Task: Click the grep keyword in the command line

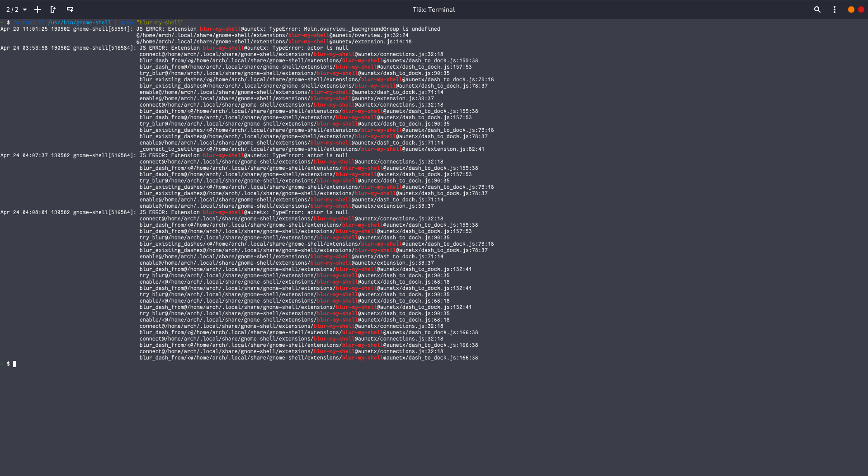Action: click(x=127, y=22)
